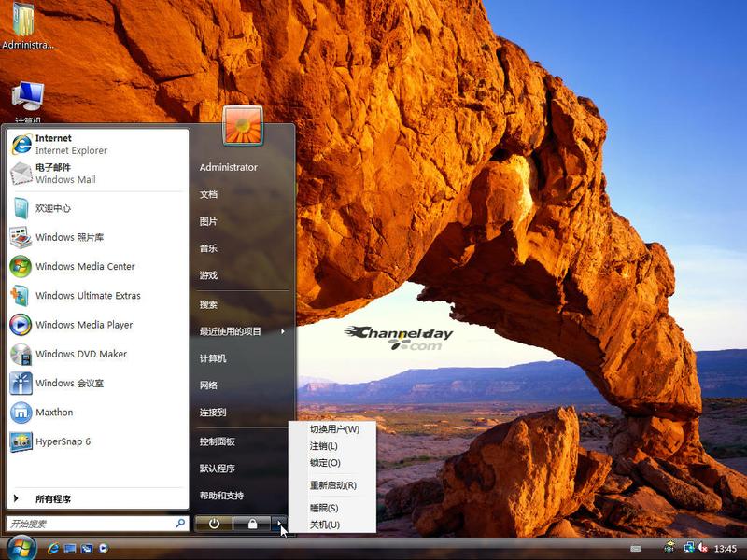
Task: Open 网络 in Start menu
Action: [243, 385]
